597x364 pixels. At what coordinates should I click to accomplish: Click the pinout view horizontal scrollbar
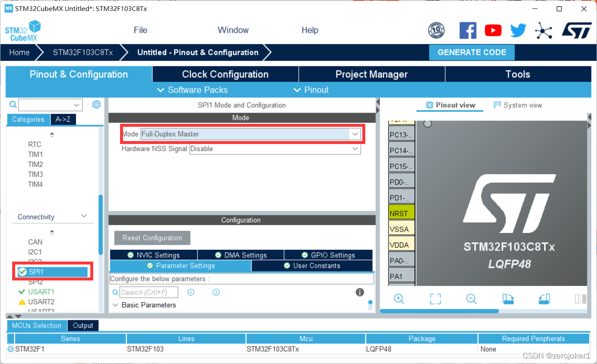[x=439, y=311]
